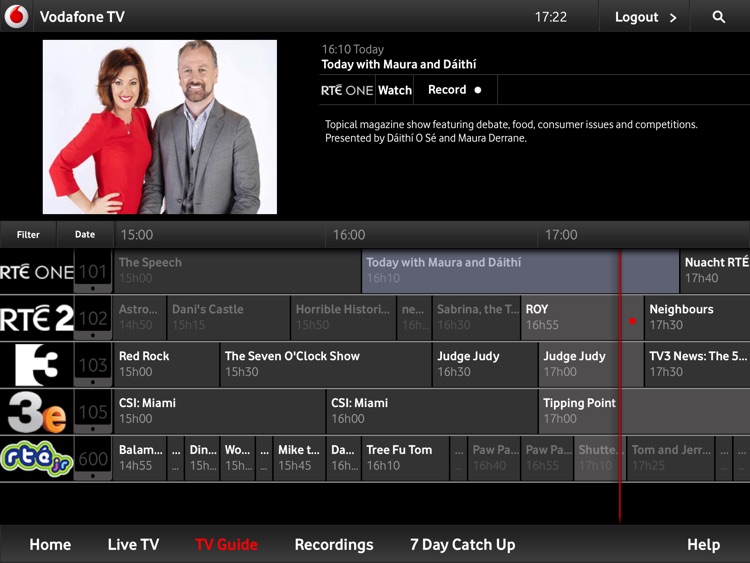The image size is (750, 563).
Task: Click the Vodafone logo icon
Action: tap(16, 16)
